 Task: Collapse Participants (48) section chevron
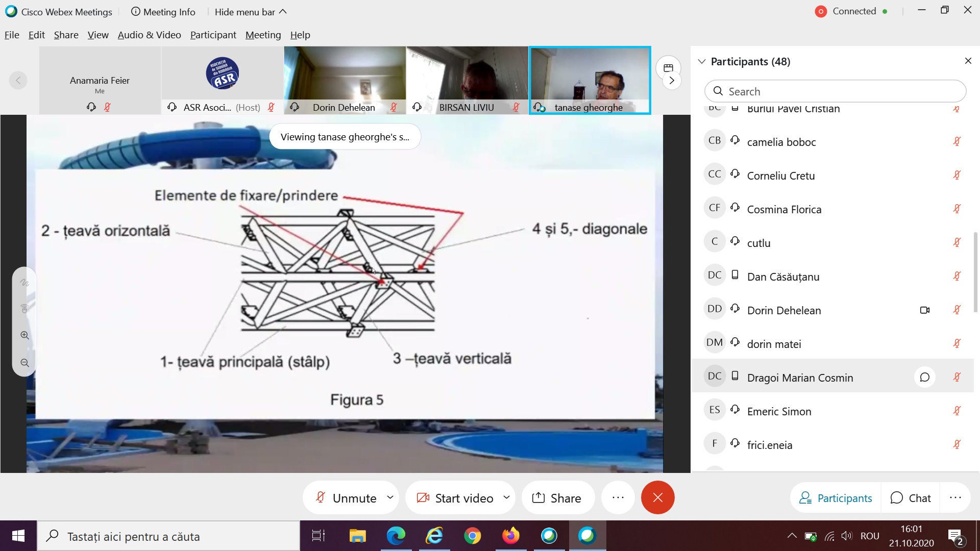click(702, 61)
